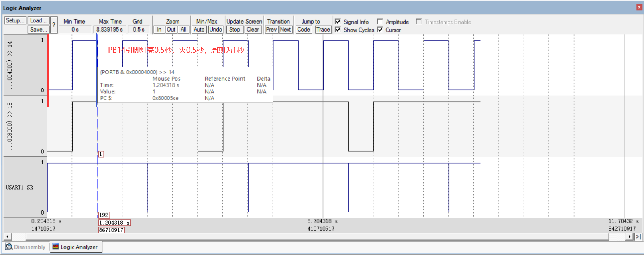Clear the logic analyzer screen
This screenshot has width=644, height=255.
point(253,29)
